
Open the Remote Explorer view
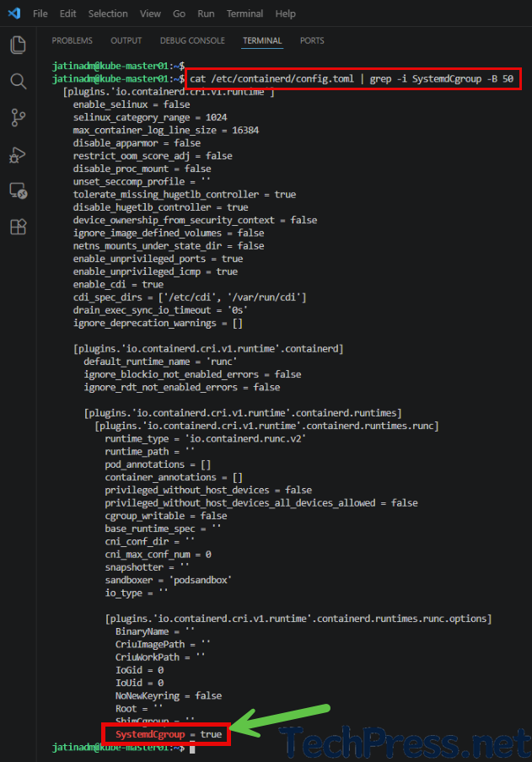click(18, 190)
